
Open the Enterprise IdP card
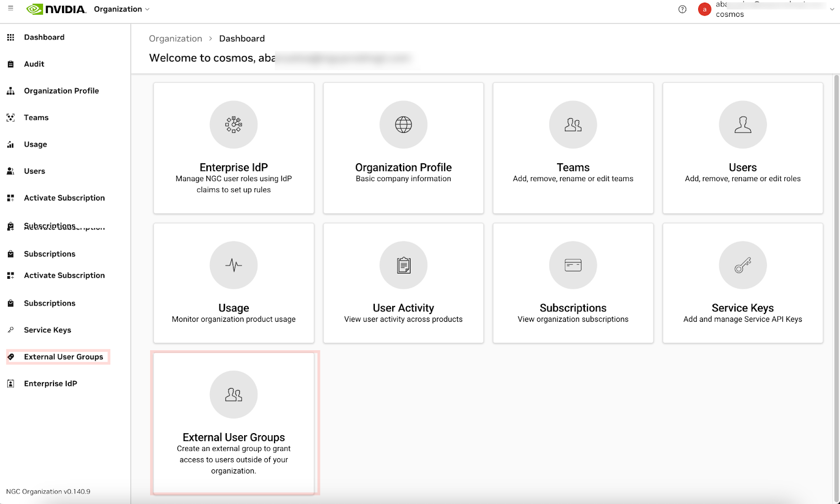(x=234, y=148)
